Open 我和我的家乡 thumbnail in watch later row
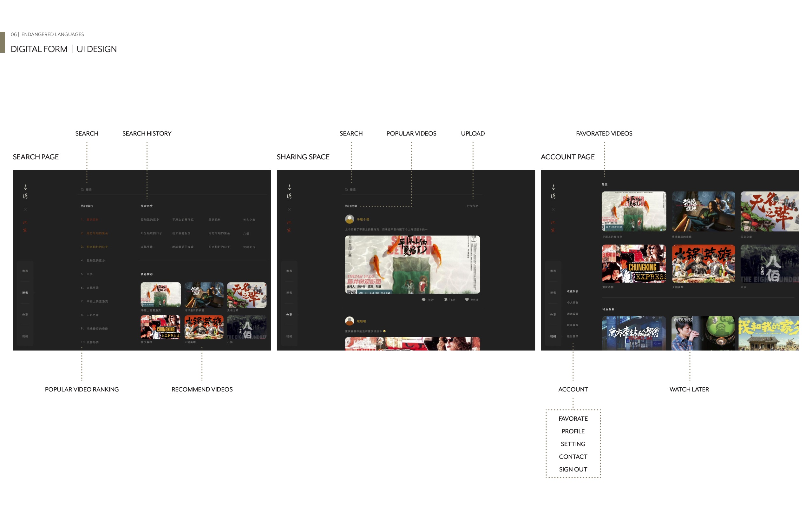Screen dimensions: 812x508 coord(769,333)
